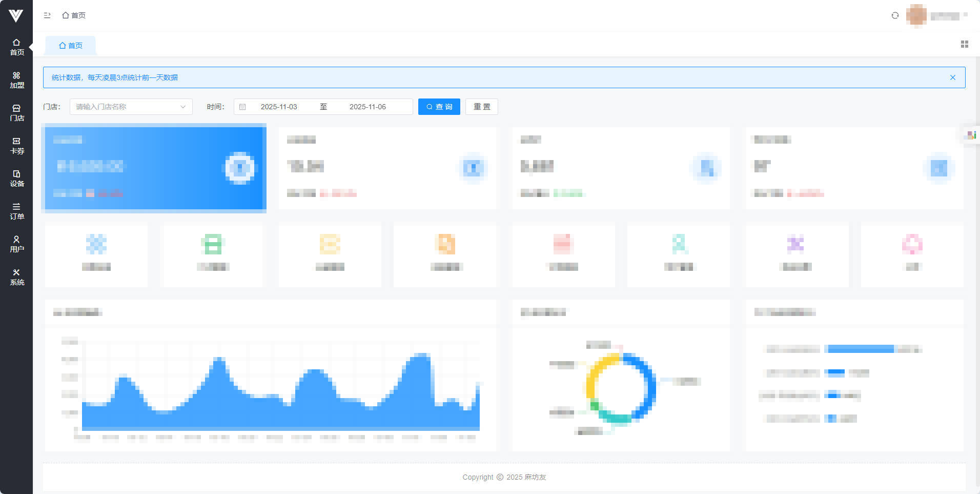980x494 pixels.
Task: Dismiss the statistics notice banner
Action: point(952,77)
